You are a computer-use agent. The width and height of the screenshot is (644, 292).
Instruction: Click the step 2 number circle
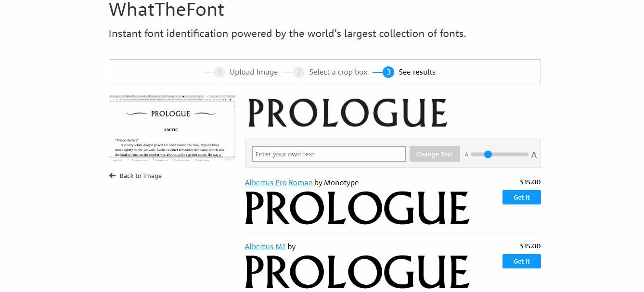[x=299, y=72]
